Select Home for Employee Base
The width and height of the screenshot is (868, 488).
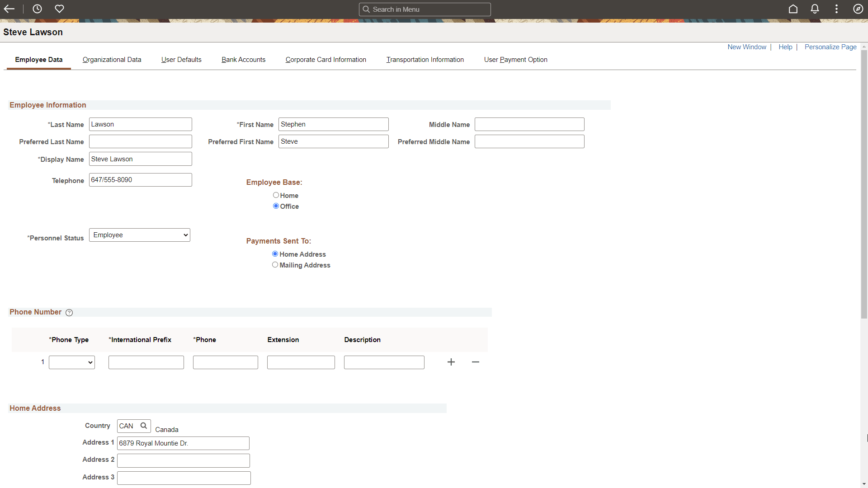(276, 195)
